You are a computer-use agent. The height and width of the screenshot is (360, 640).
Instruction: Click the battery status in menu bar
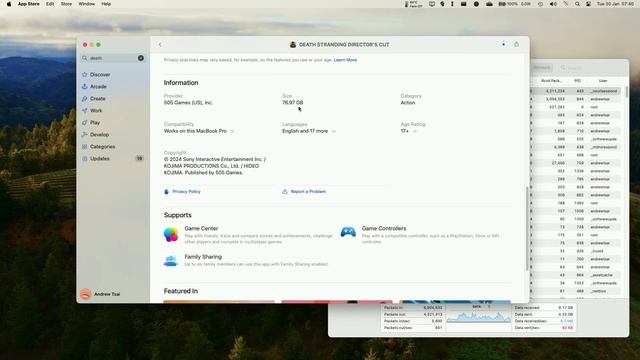pyautogui.click(x=508, y=4)
